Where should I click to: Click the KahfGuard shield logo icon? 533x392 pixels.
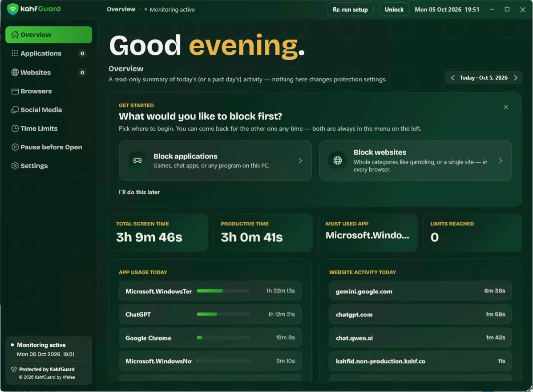pos(12,9)
